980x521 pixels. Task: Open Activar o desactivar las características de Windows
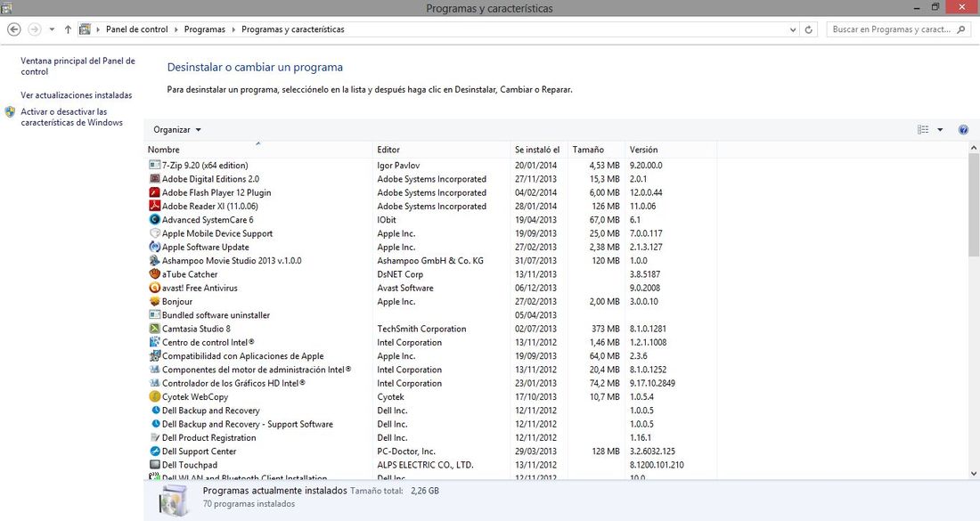(71, 117)
